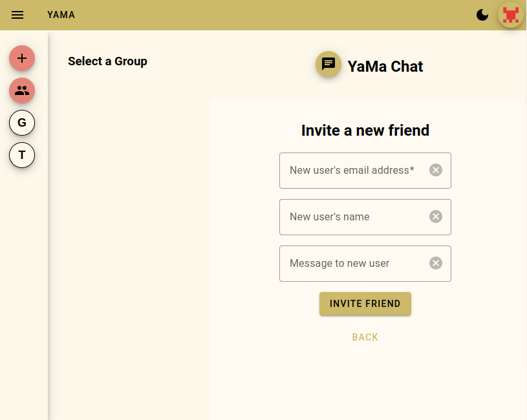
Task: Click the YAMA title in header
Action: 61,15
